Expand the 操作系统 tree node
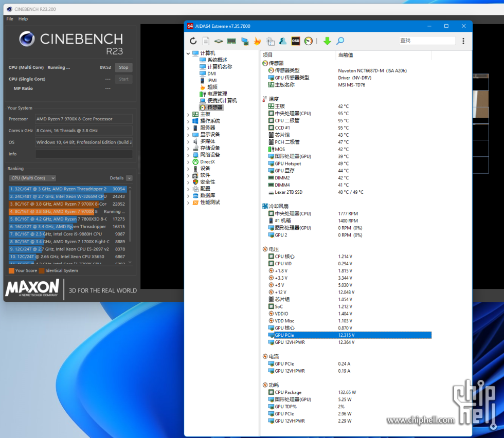Image resolution: width=504 pixels, height=438 pixels. coord(188,121)
